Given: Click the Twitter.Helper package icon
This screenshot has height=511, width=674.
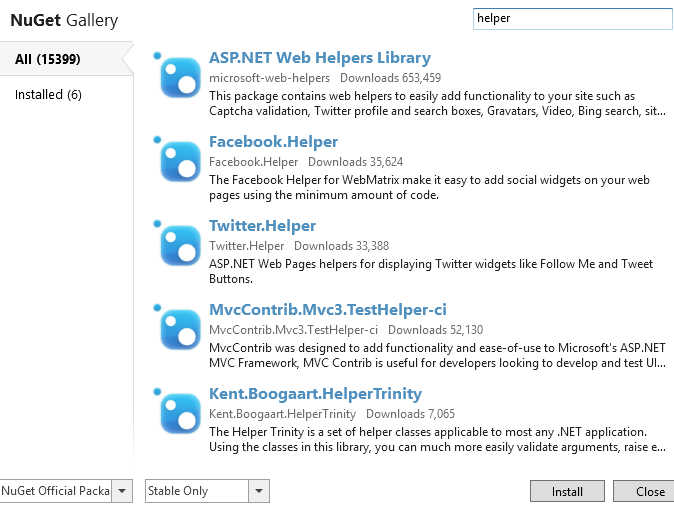Looking at the screenshot, I should pyautogui.click(x=178, y=243).
